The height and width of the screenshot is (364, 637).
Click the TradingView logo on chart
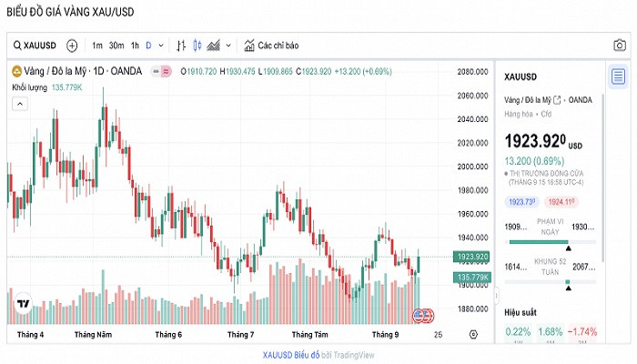(23, 305)
